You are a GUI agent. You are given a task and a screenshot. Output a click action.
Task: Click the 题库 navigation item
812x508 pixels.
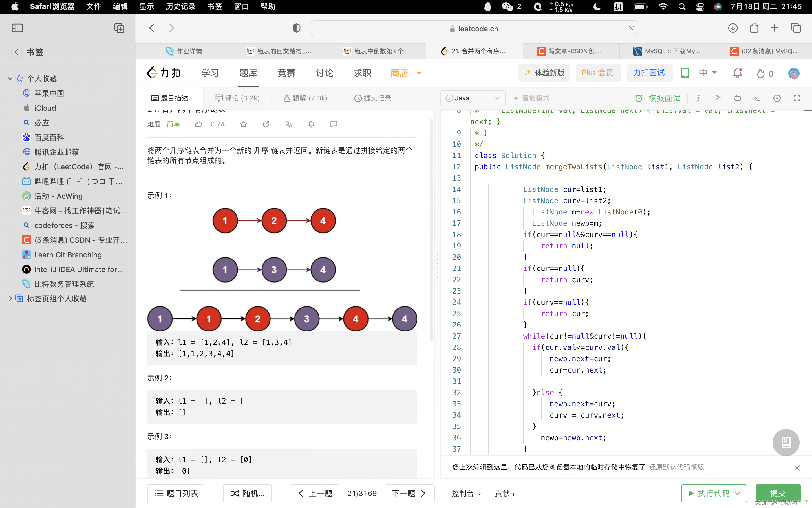(x=248, y=73)
